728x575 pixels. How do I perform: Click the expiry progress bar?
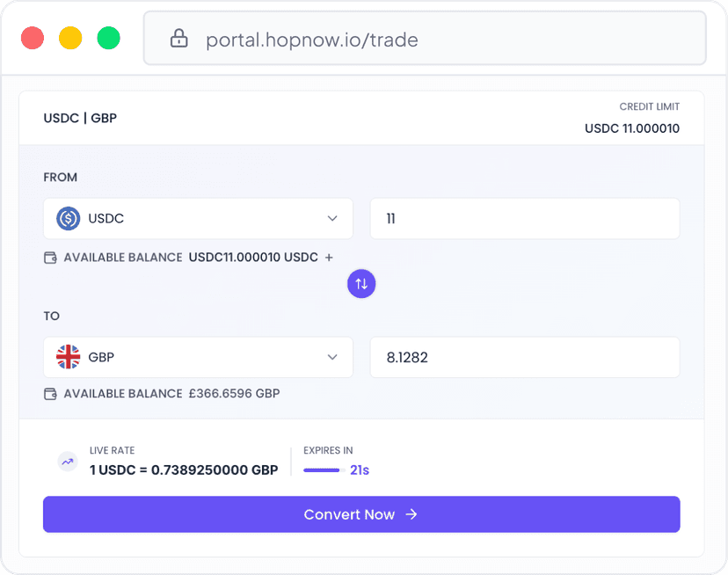(x=322, y=470)
